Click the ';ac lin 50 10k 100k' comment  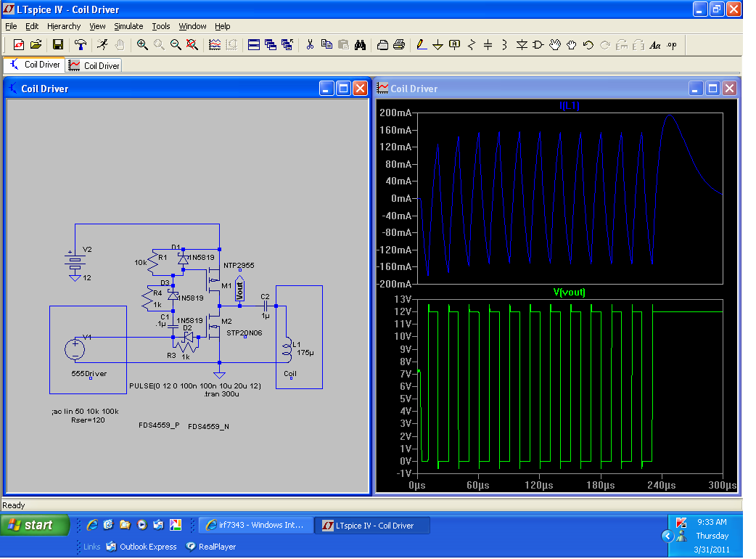coord(85,412)
